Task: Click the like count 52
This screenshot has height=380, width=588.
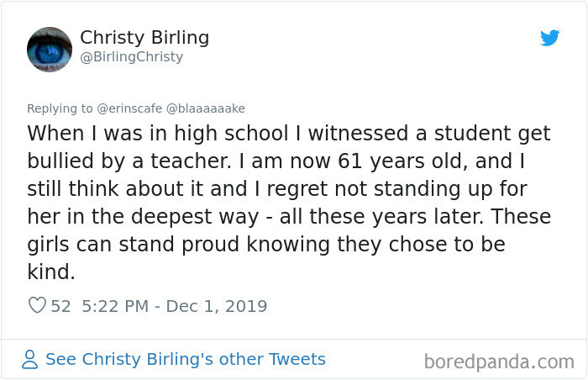Action: tap(61, 306)
